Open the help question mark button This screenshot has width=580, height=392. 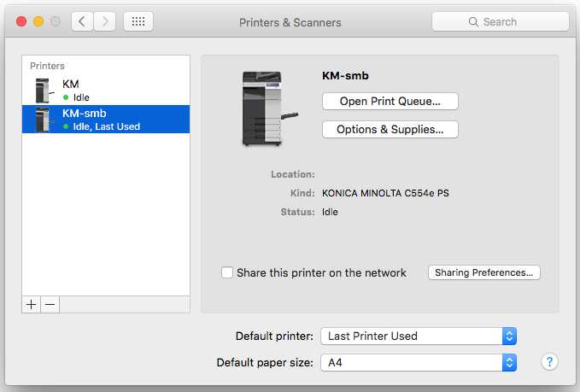(549, 362)
